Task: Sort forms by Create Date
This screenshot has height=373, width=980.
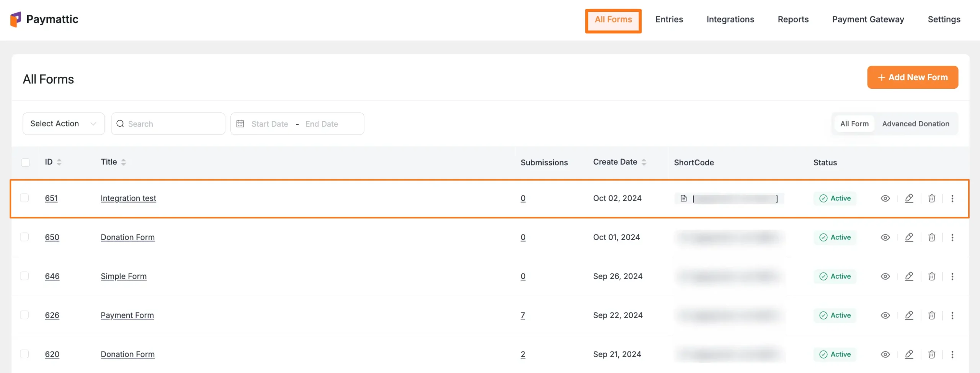Action: click(644, 162)
